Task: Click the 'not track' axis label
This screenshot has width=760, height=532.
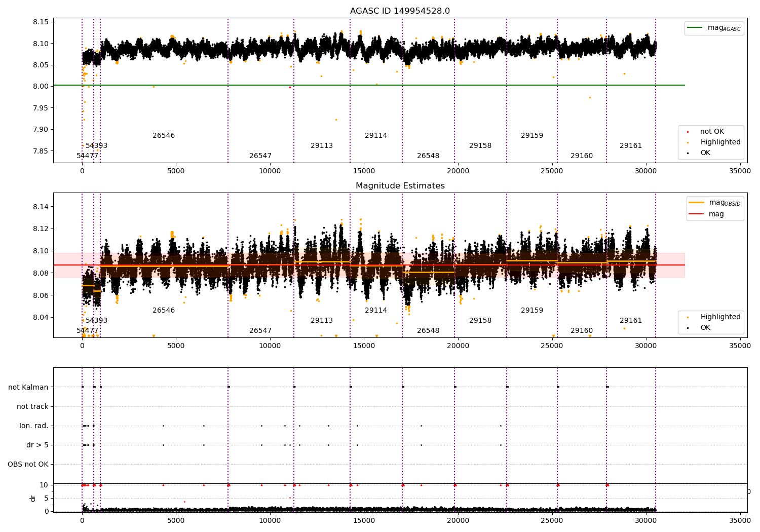Action: tap(32, 406)
